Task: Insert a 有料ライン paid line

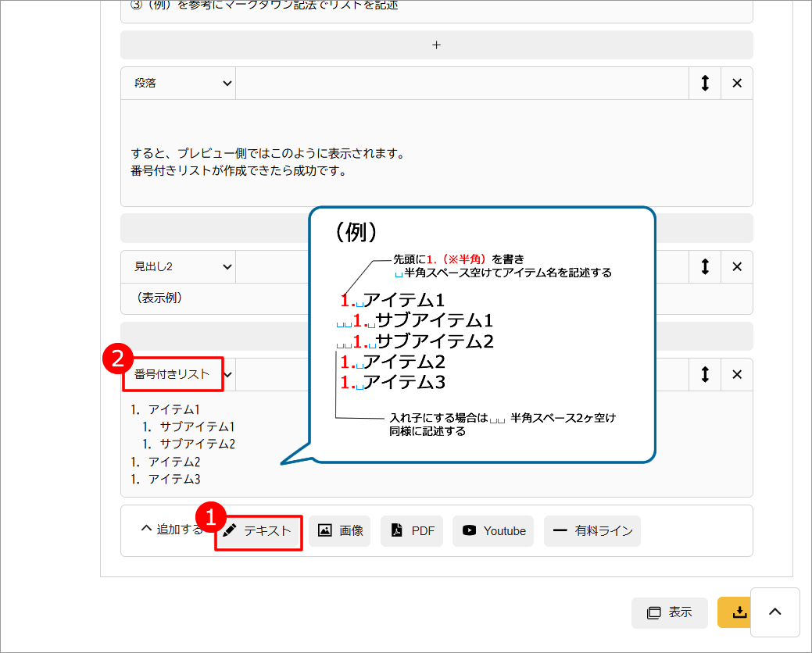Action: (x=592, y=531)
